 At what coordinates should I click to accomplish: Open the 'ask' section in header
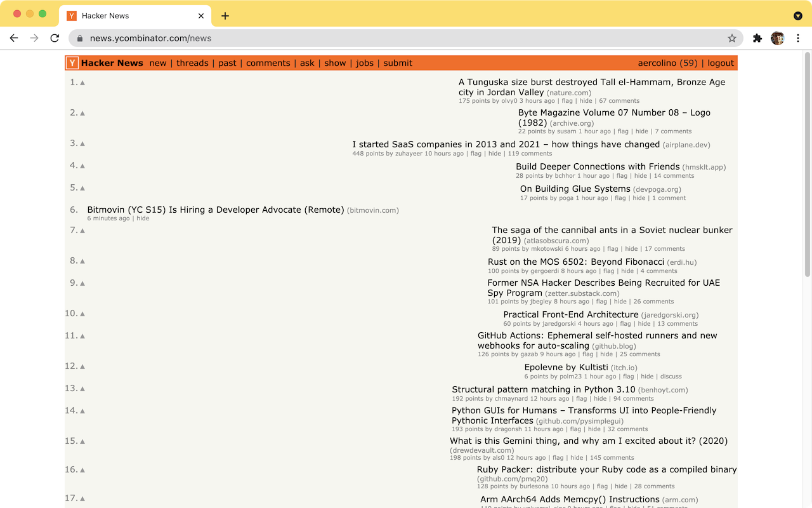pyautogui.click(x=307, y=63)
